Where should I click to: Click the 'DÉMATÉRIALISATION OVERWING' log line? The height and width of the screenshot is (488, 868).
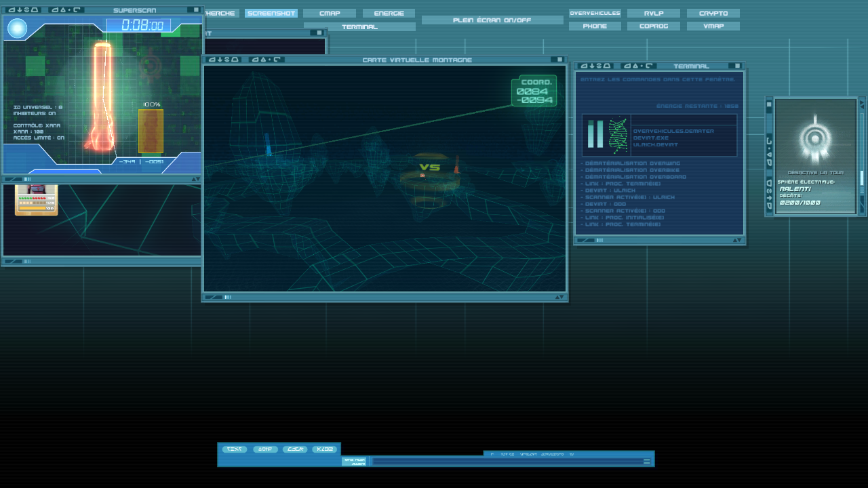click(x=631, y=163)
